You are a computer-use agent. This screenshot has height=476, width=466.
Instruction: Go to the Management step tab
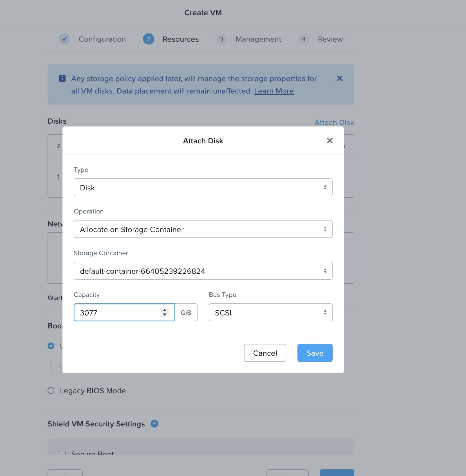(x=258, y=39)
